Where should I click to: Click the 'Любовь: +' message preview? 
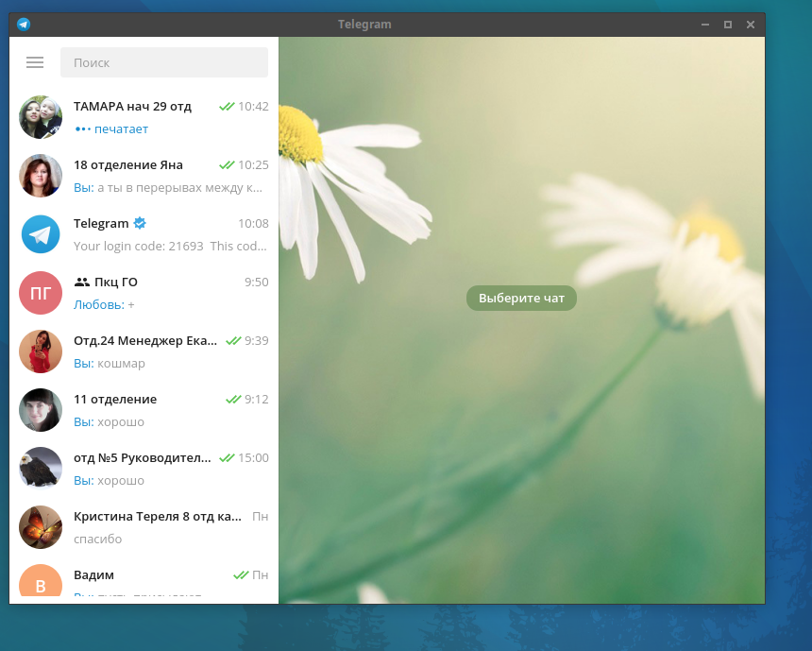pyautogui.click(x=104, y=305)
